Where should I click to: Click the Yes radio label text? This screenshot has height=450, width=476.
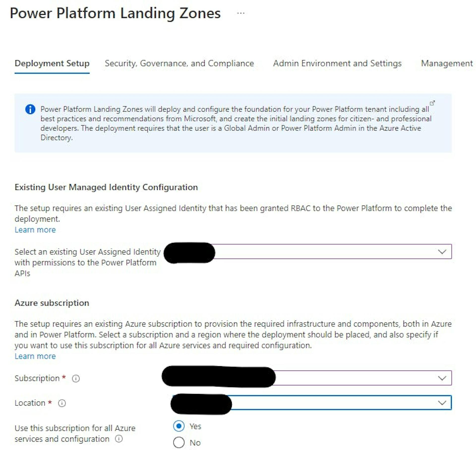coord(195,426)
